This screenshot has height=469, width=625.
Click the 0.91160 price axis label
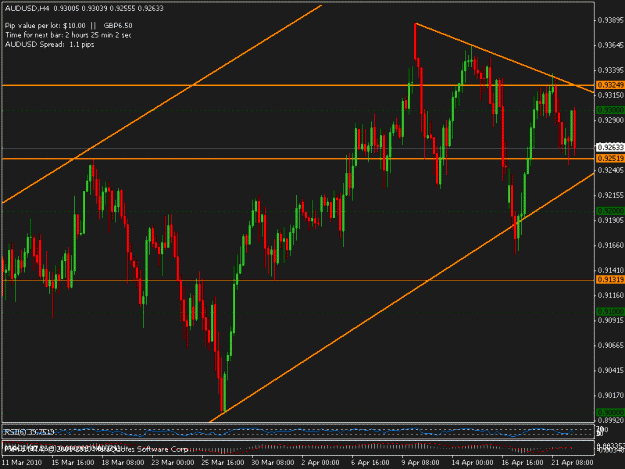pos(611,295)
